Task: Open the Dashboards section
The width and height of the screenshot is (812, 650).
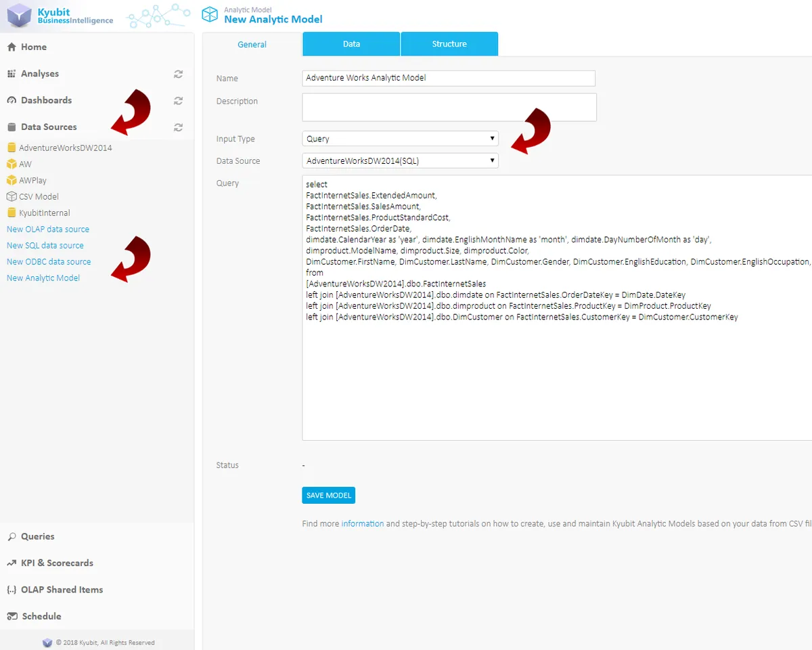Action: point(46,100)
